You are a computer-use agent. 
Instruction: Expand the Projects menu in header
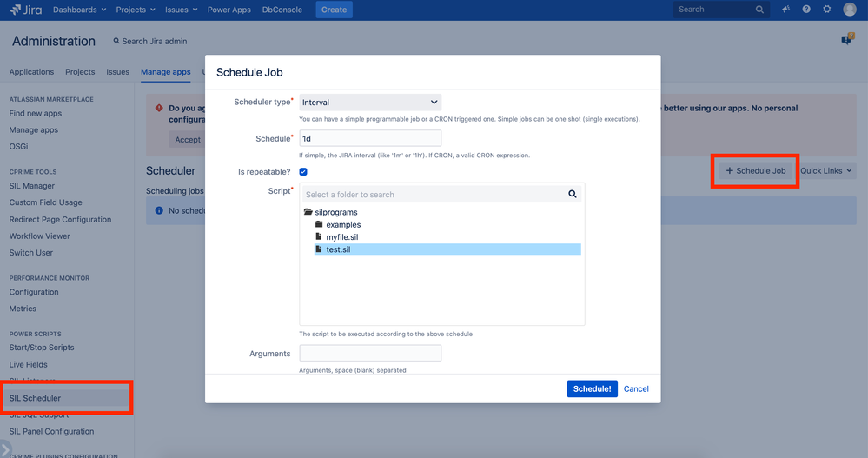pos(136,10)
